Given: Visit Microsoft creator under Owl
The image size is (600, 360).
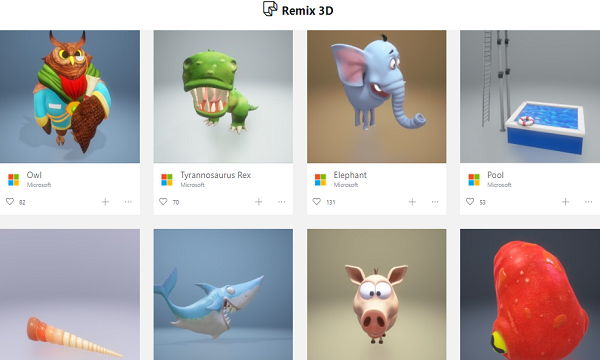Looking at the screenshot, I should coord(39,185).
